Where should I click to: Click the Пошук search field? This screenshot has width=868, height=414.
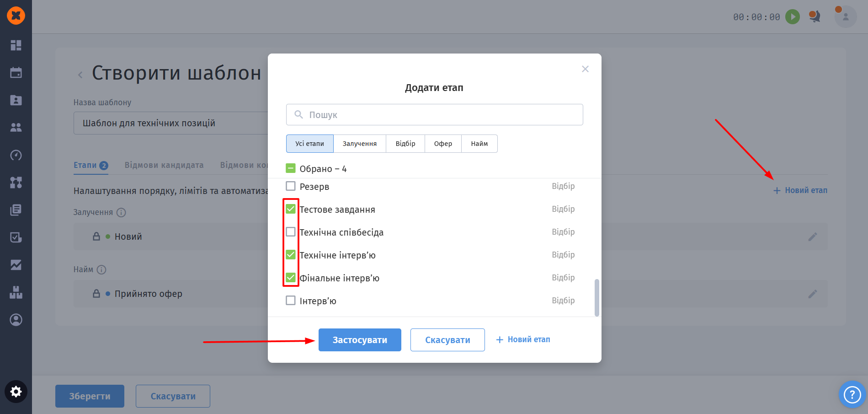[x=434, y=114]
